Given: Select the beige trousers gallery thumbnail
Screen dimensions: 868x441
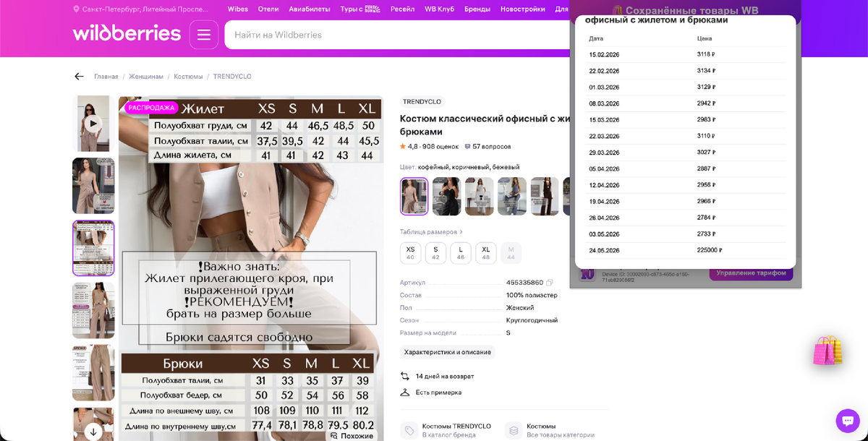Looking at the screenshot, I should click(93, 372).
